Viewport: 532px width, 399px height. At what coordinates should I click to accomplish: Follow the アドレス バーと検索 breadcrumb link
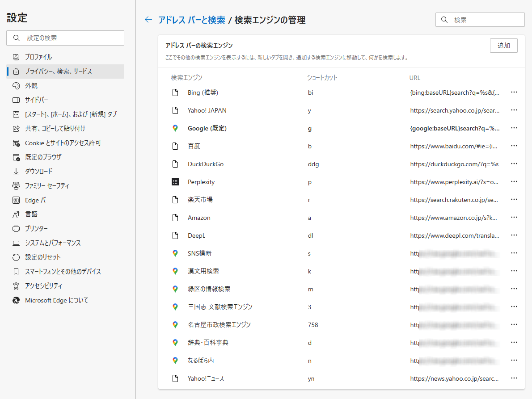[191, 20]
